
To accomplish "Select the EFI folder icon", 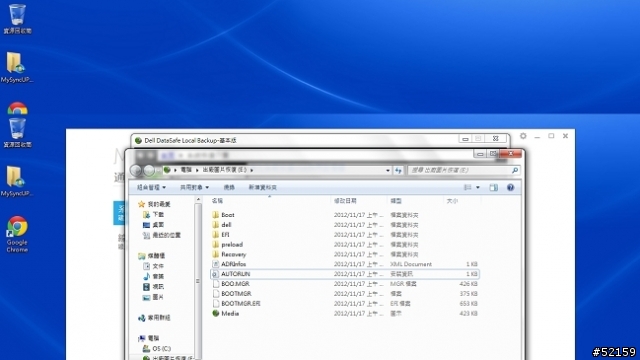I will pos(216,234).
